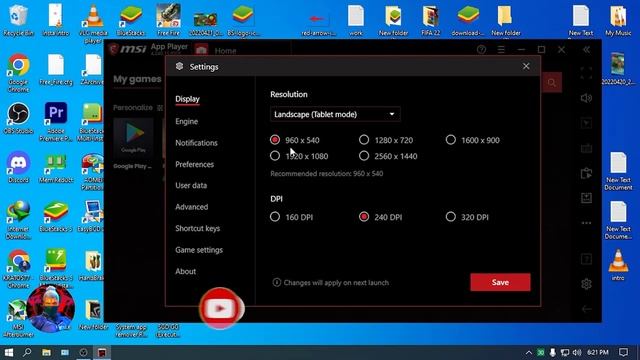640x360 pixels.
Task: Click the fullscreen icon in side toolbar
Action: point(586,73)
